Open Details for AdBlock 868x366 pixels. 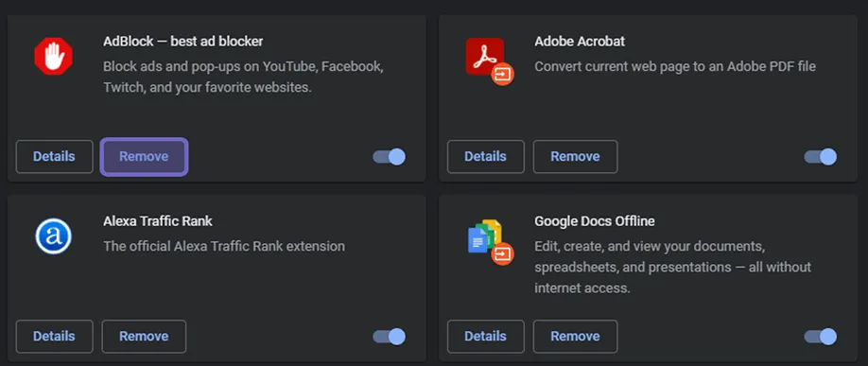(x=54, y=157)
